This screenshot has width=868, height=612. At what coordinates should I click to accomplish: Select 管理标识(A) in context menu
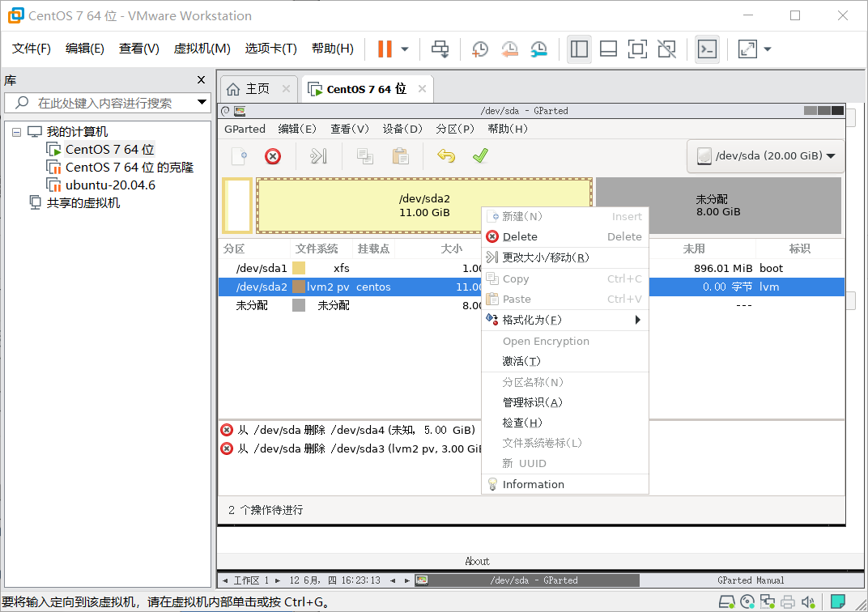[564, 402]
